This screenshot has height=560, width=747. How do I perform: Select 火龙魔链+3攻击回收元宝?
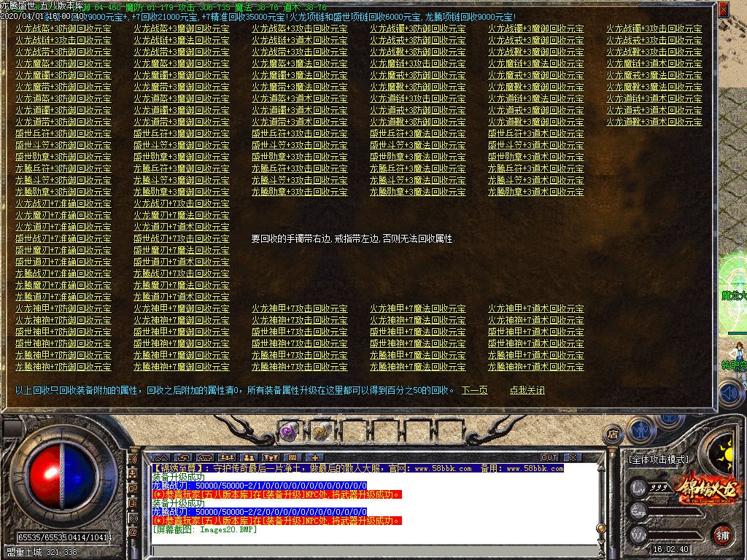coord(417,64)
